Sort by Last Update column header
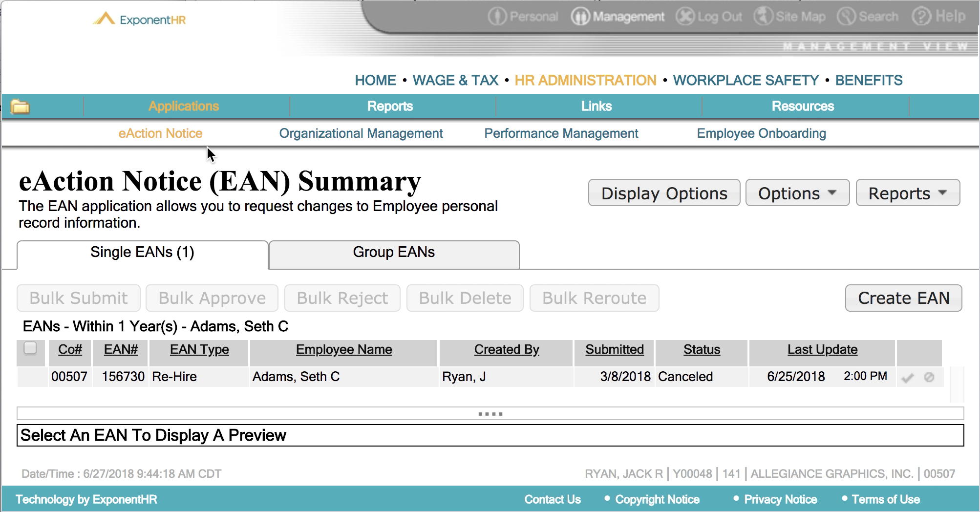The width and height of the screenshot is (980, 512). coord(822,350)
